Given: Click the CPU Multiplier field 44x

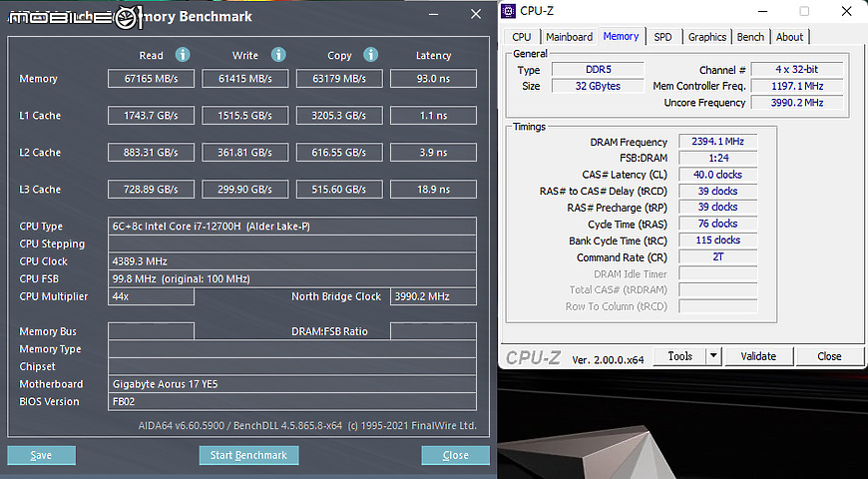Looking at the screenshot, I should (x=151, y=296).
